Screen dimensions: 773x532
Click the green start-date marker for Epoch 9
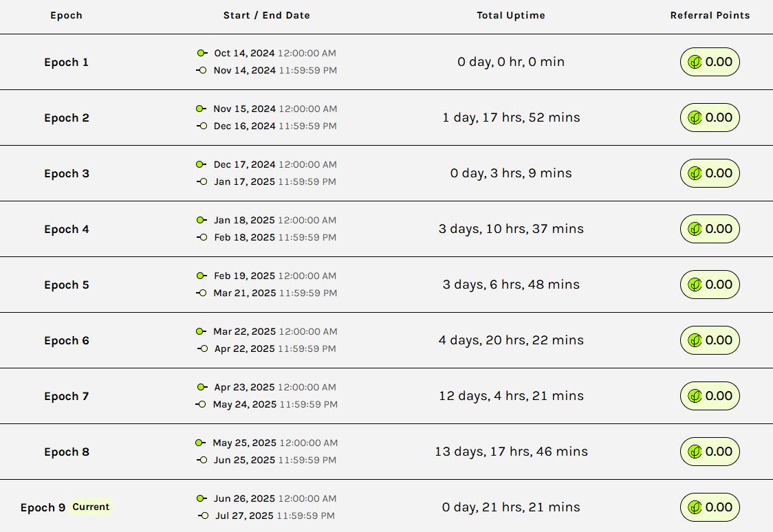coord(201,498)
